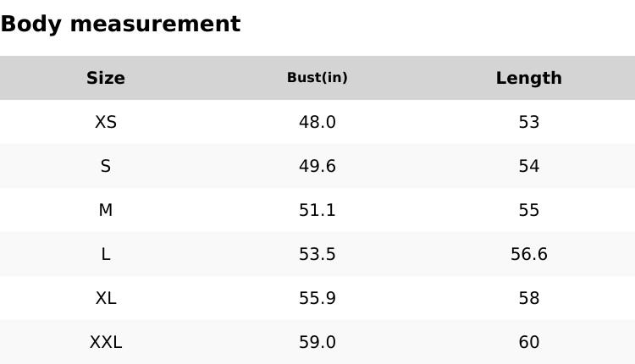Click the XS size cell
The image size is (635, 364).
[x=106, y=122]
